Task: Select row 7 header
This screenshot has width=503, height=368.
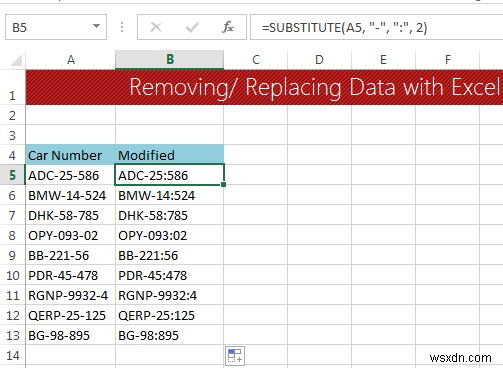Action: pyautogui.click(x=13, y=215)
